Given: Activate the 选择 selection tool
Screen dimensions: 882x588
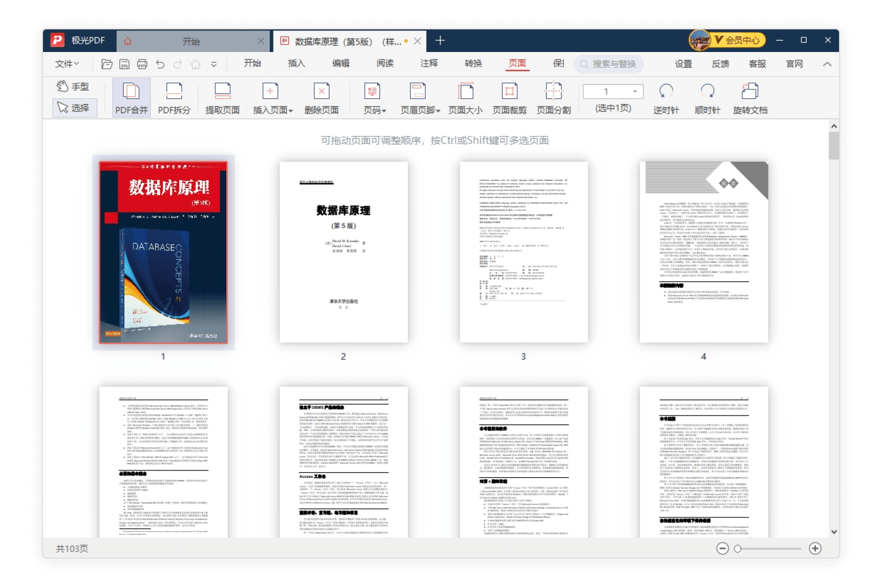Looking at the screenshot, I should 74,107.
